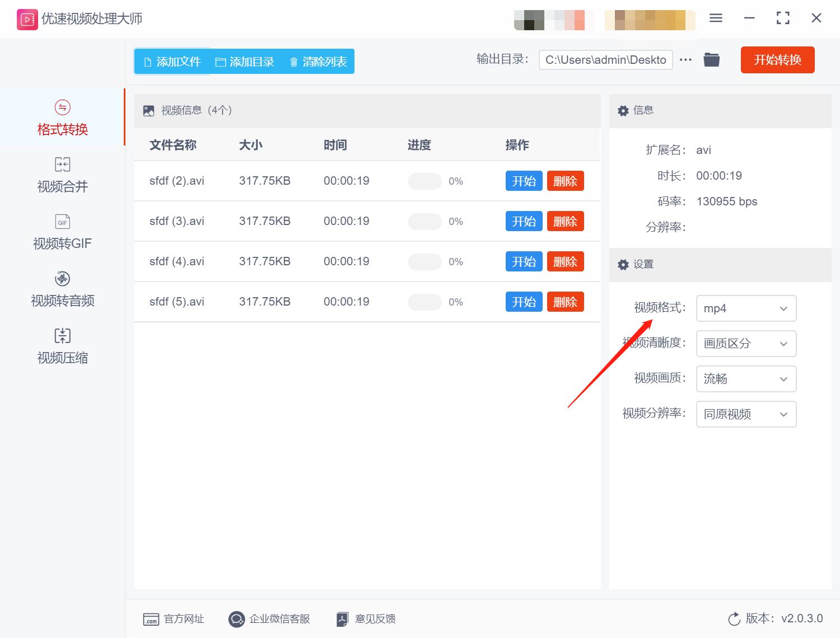
Task: Click the progress bar for sfdf (3).avi
Action: (x=424, y=221)
